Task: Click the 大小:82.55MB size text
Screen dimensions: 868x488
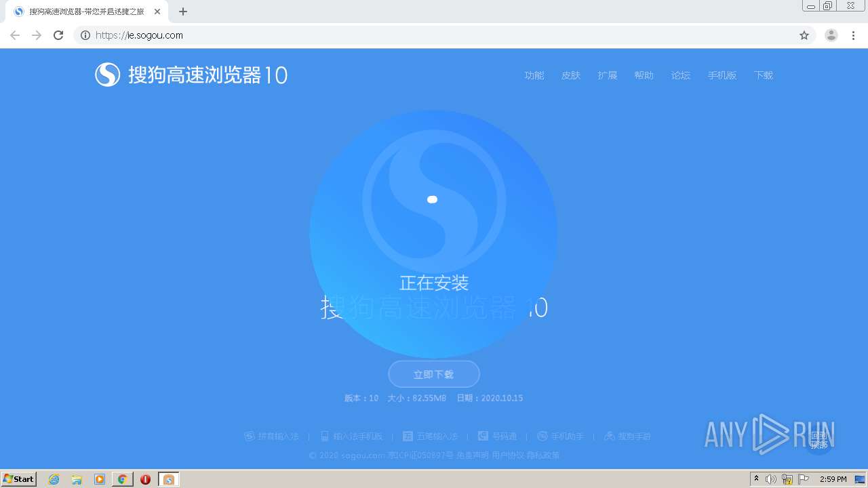Action: [x=417, y=399]
